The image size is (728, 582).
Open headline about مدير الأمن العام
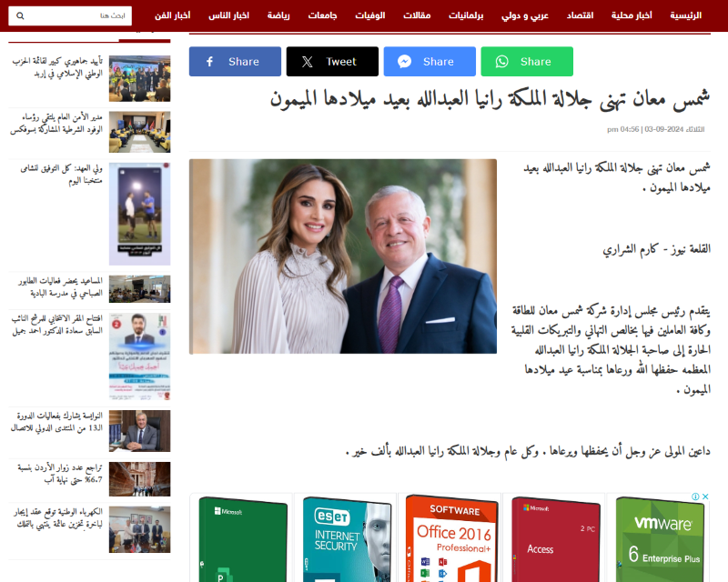click(56, 124)
